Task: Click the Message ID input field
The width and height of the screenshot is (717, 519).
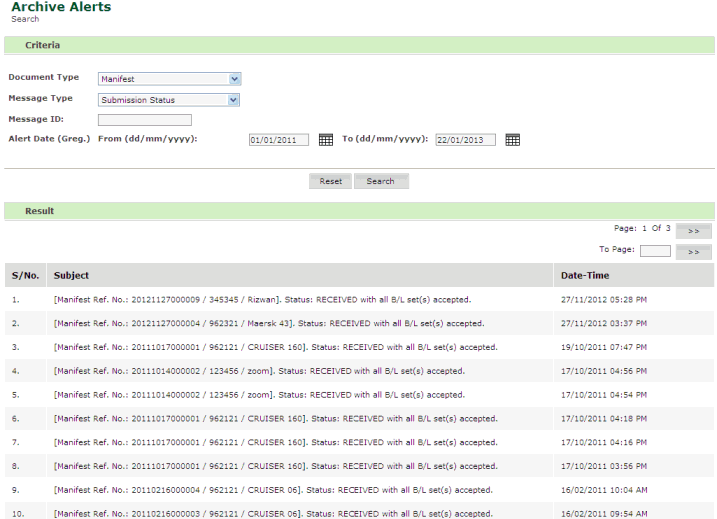Action: 144,120
